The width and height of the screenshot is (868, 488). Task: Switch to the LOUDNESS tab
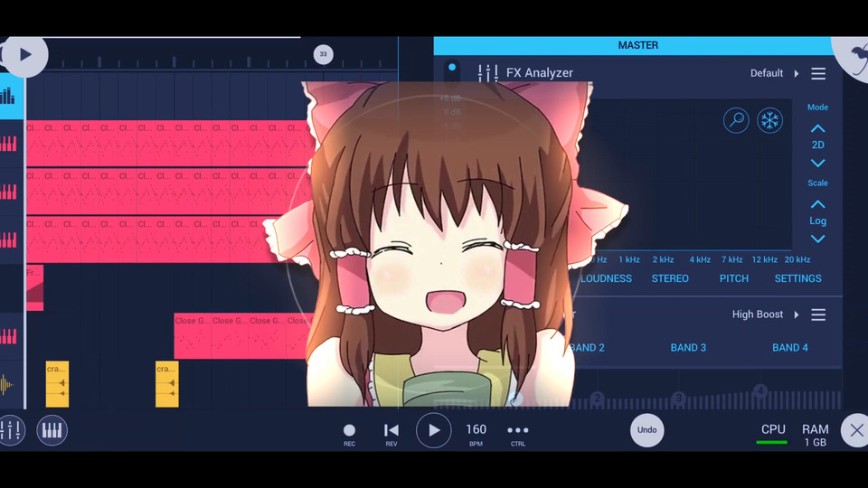click(606, 278)
